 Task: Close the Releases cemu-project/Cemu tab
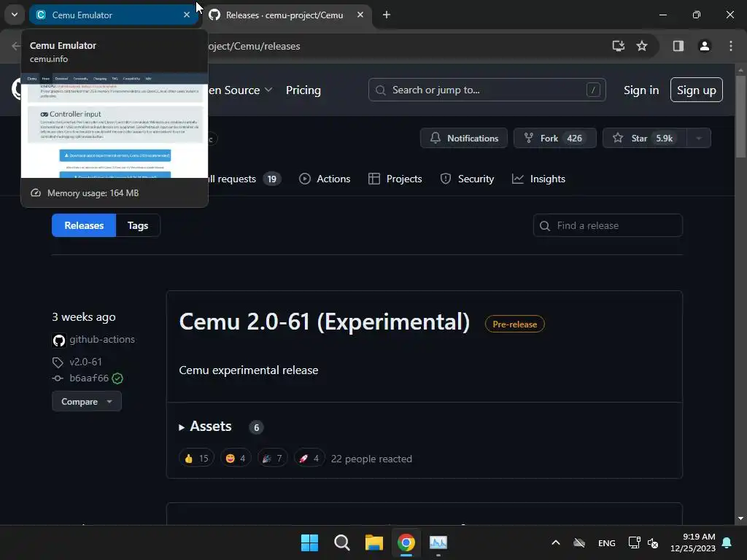point(360,15)
